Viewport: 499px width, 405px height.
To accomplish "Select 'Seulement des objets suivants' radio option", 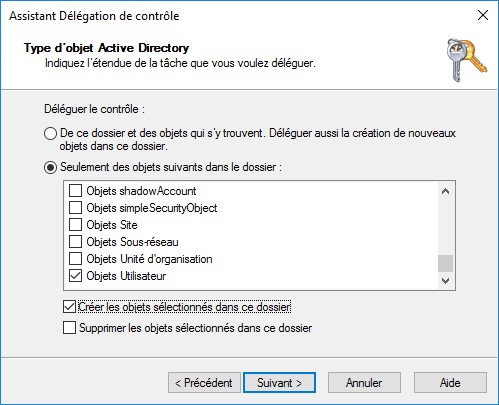I will pyautogui.click(x=50, y=167).
